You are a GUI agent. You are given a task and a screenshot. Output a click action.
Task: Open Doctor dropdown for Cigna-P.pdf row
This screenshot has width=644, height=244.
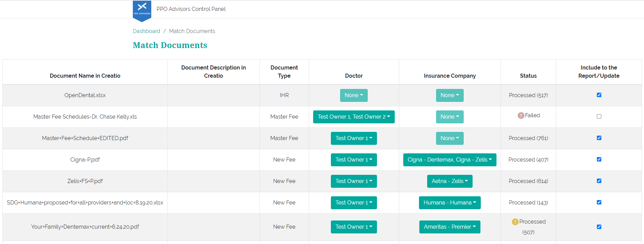354,160
